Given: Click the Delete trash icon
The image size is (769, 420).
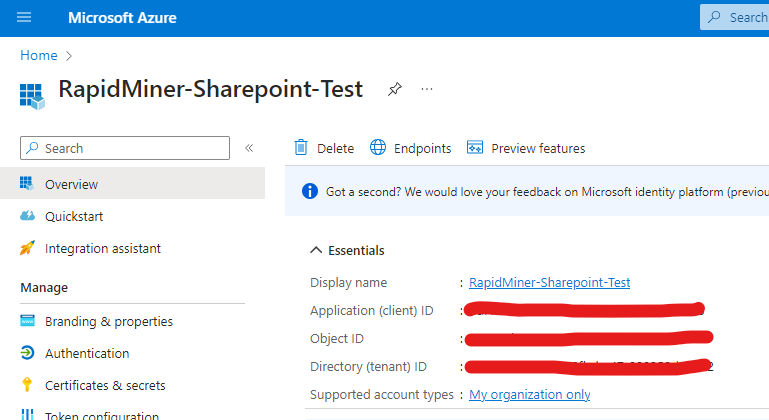Looking at the screenshot, I should tap(301, 148).
